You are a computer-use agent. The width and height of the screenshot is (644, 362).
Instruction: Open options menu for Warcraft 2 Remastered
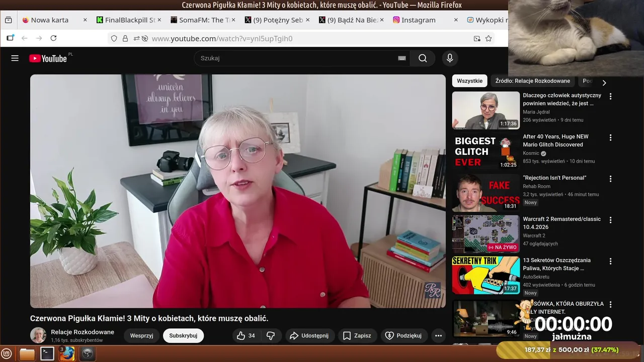pyautogui.click(x=611, y=220)
